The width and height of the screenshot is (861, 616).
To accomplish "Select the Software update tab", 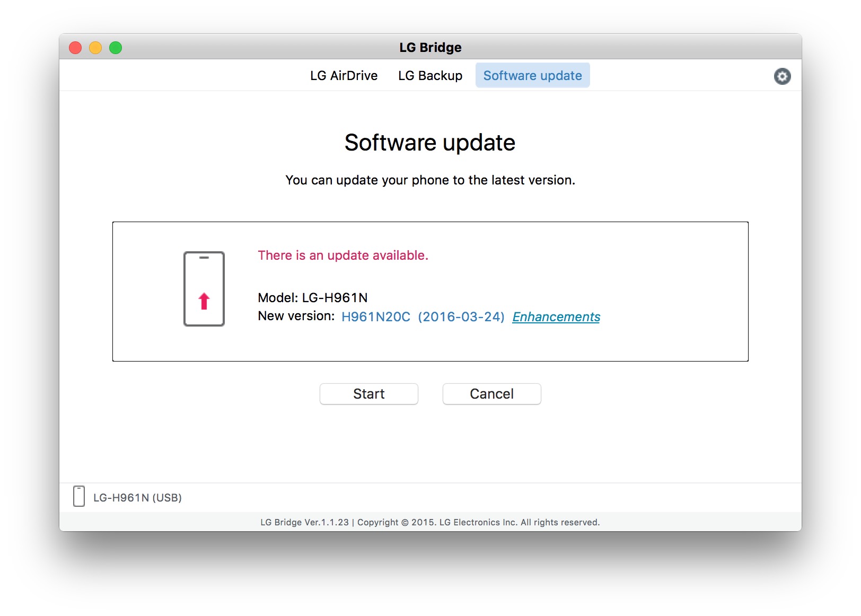I will 532,75.
